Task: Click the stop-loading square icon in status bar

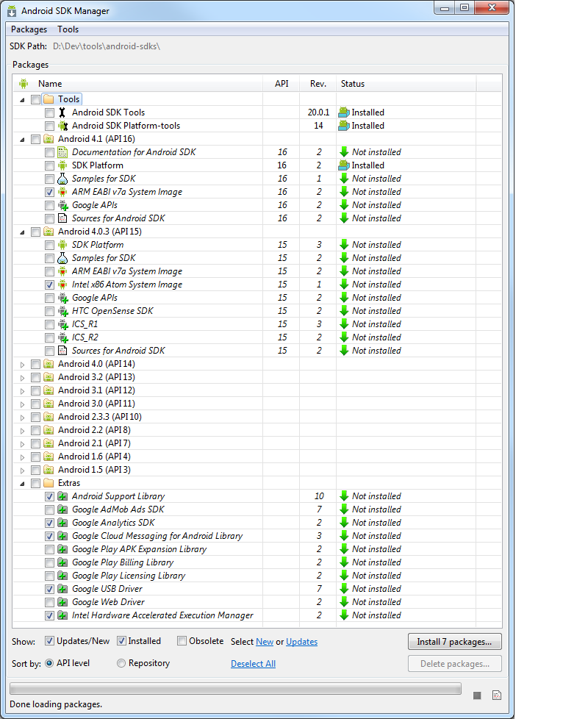Action: click(477, 695)
